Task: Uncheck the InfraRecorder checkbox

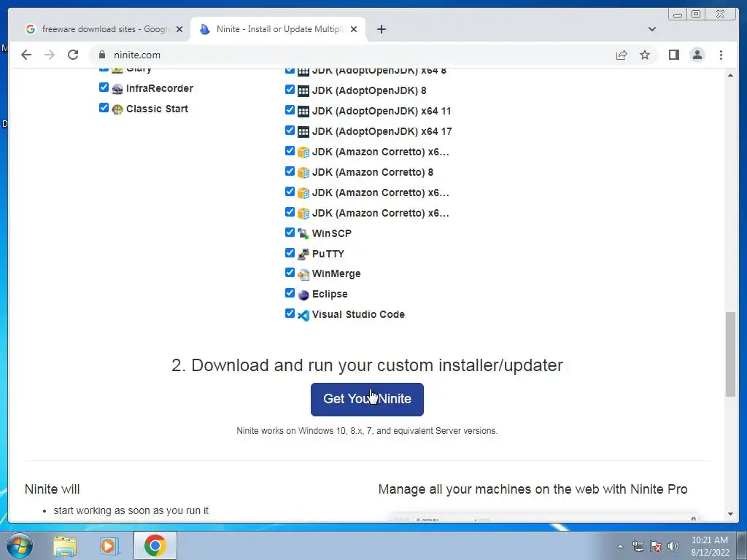Action: click(x=104, y=87)
